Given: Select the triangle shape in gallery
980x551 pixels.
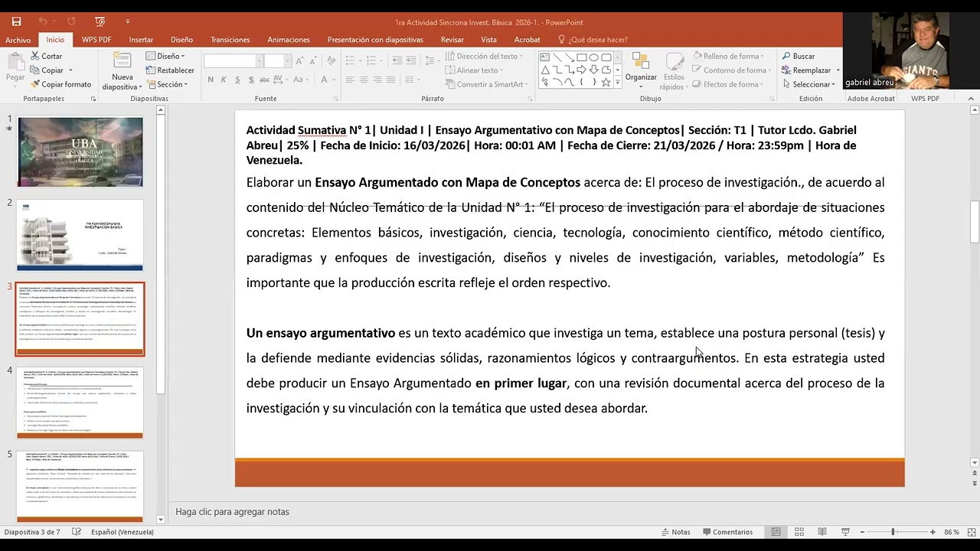Looking at the screenshot, I should pyautogui.click(x=544, y=69).
